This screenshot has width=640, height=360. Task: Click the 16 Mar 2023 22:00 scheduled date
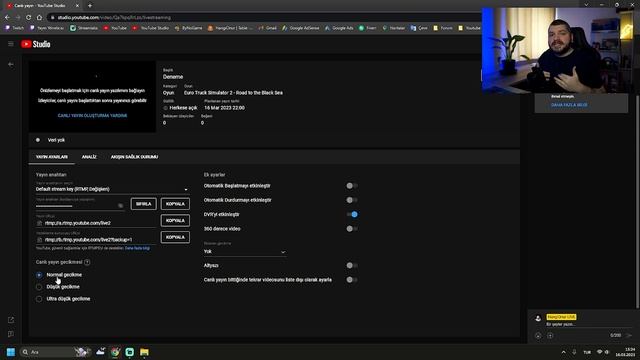tap(224, 108)
